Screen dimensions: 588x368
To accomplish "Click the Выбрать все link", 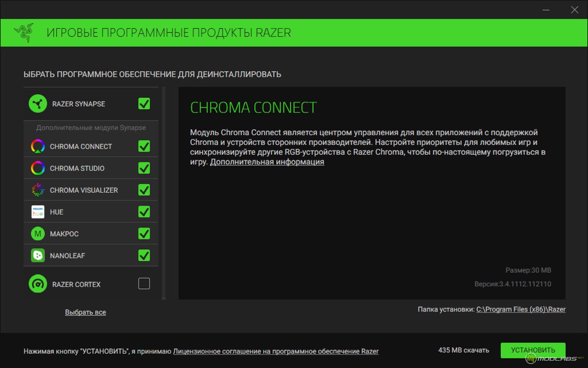I will pyautogui.click(x=86, y=312).
